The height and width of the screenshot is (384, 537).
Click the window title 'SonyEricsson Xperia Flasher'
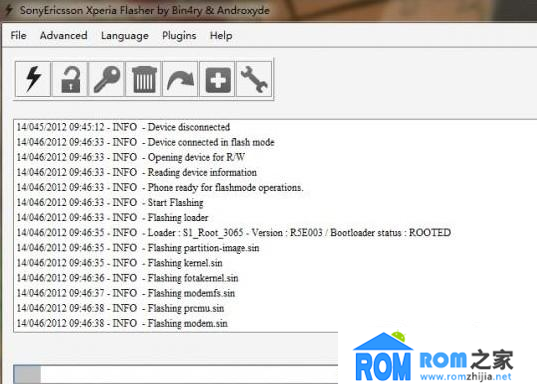(x=145, y=10)
